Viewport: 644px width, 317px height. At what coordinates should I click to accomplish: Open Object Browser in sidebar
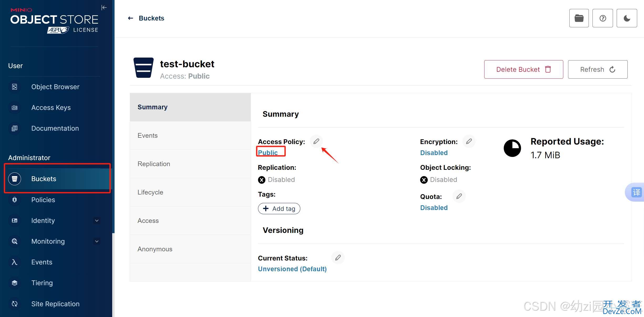55,87
